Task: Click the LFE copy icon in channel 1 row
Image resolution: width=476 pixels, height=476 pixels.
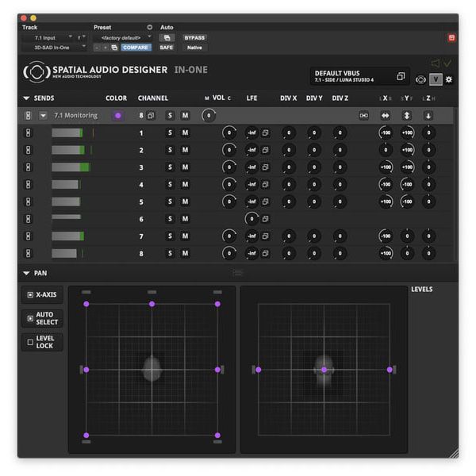Action: pos(265,132)
